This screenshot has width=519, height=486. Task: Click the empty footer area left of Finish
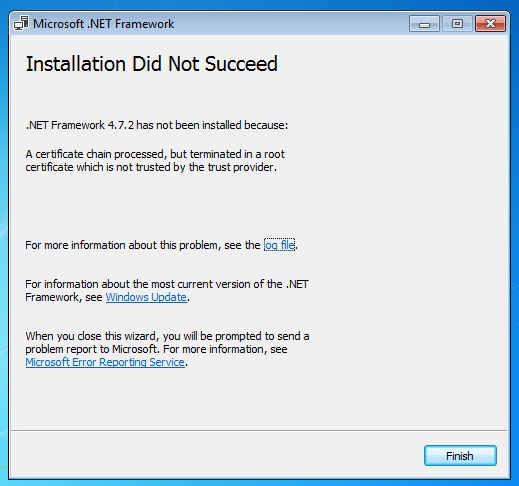(x=217, y=455)
